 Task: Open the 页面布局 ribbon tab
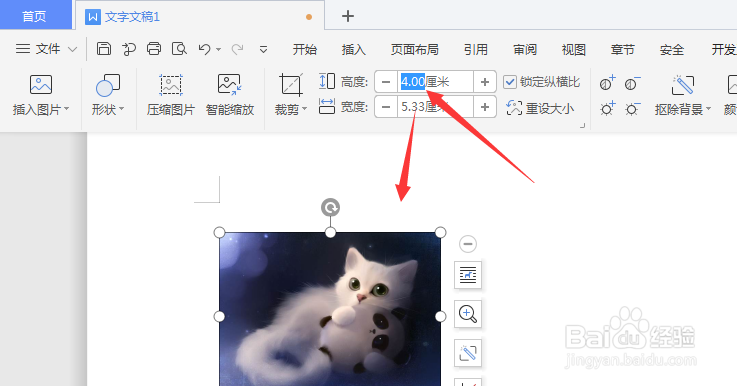tap(415, 49)
